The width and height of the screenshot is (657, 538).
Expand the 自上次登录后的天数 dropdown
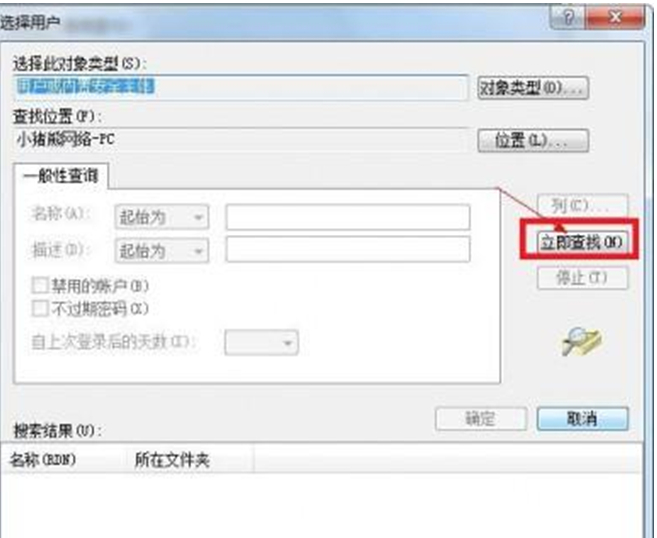coord(261,343)
